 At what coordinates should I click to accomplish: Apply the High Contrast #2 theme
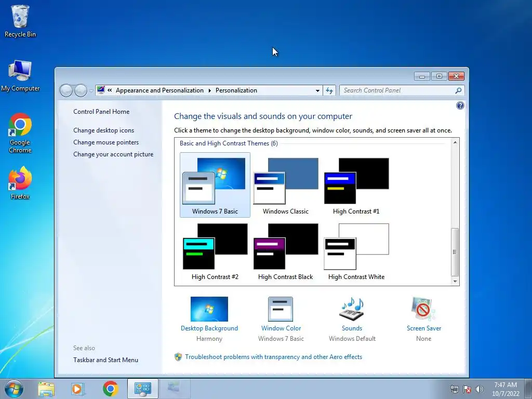[x=215, y=251]
